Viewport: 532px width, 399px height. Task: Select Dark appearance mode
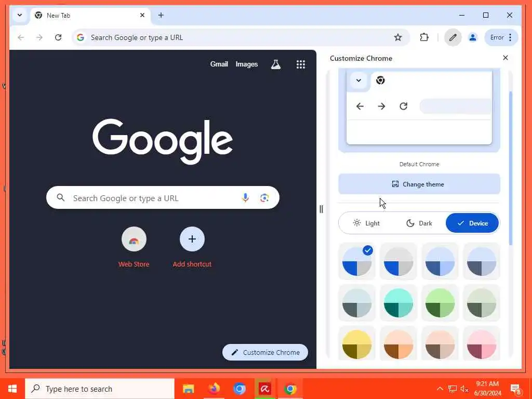419,223
